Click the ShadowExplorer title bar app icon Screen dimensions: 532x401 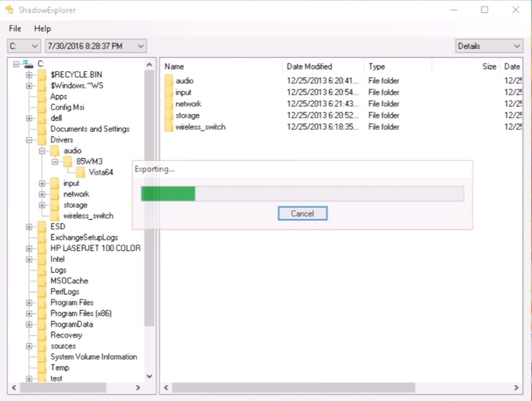tap(9, 9)
